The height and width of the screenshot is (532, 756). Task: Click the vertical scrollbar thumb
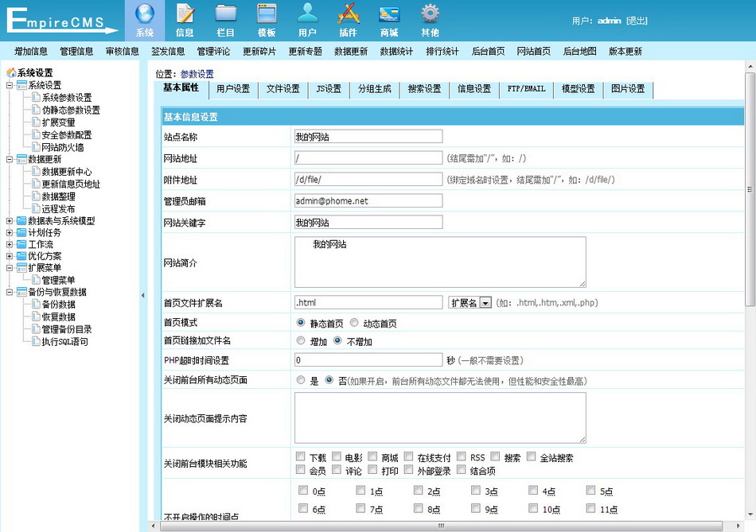click(750, 189)
